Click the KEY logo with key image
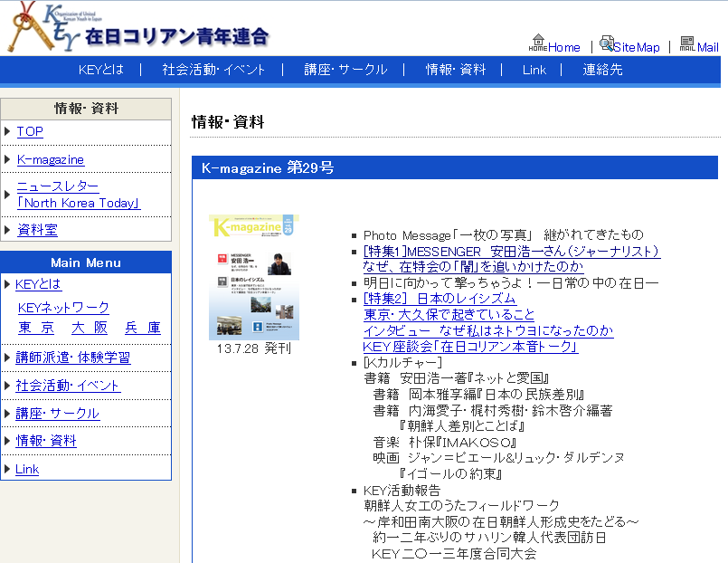This screenshot has width=728, height=563. [137, 27]
